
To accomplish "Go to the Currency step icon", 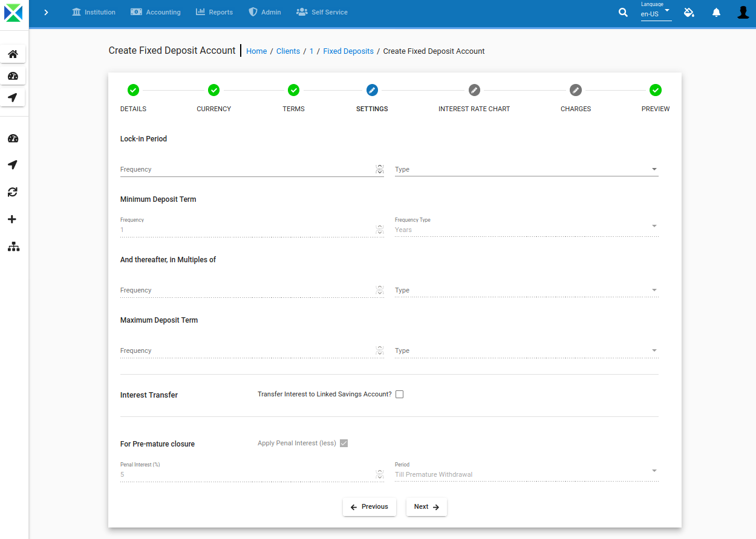I will coord(213,90).
